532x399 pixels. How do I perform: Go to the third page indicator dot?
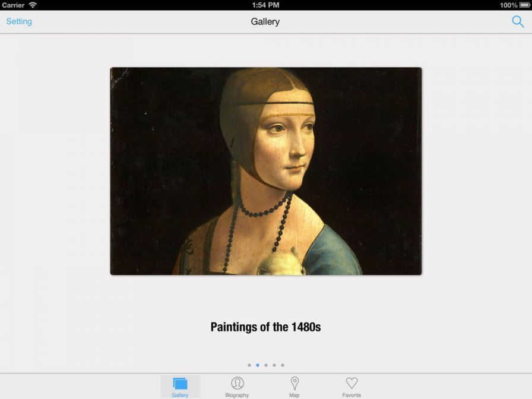tap(266, 365)
